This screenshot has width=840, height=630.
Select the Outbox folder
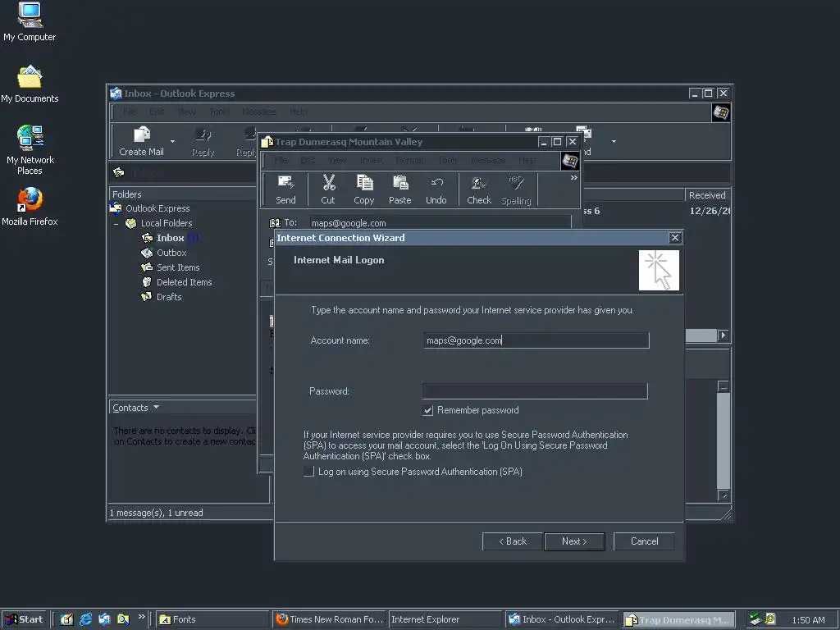171,253
